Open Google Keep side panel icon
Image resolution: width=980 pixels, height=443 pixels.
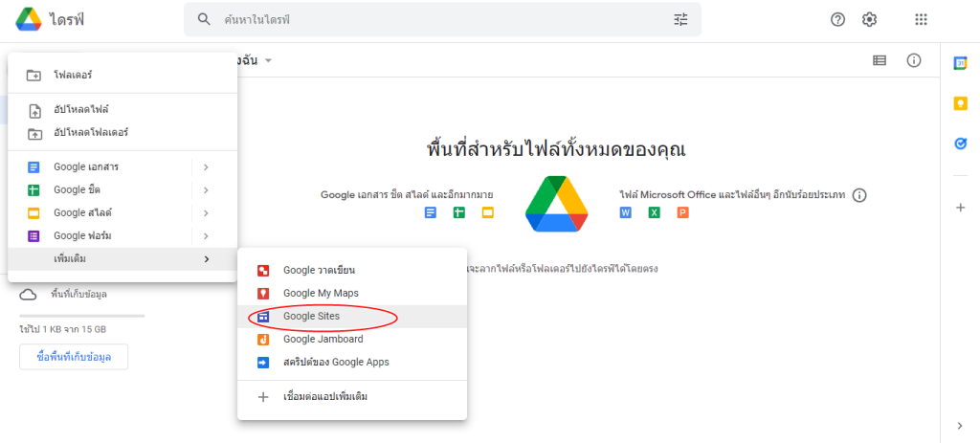click(x=960, y=103)
